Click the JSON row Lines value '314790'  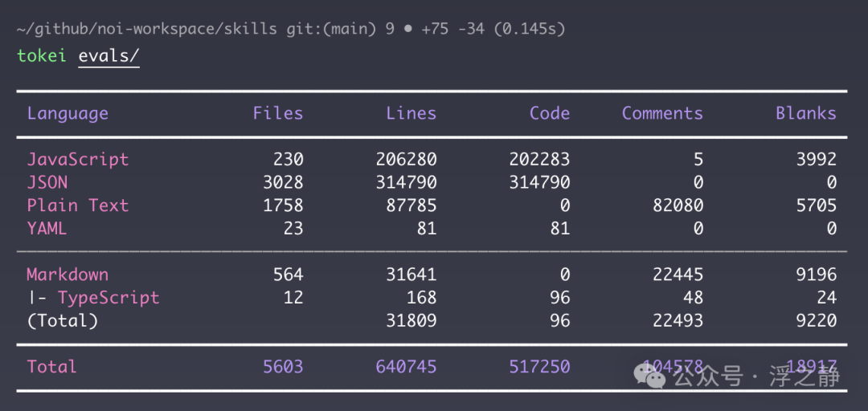407,182
